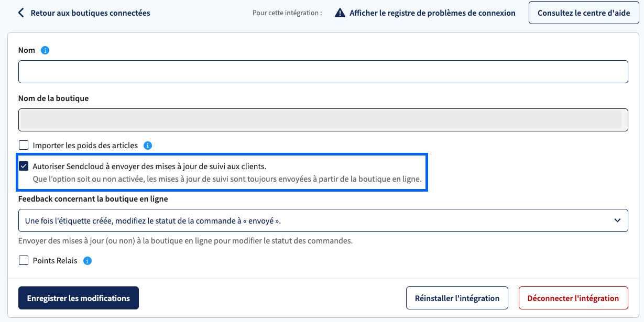
Task: Click red Déconnecter l'intégration button
Action: [x=573, y=298]
